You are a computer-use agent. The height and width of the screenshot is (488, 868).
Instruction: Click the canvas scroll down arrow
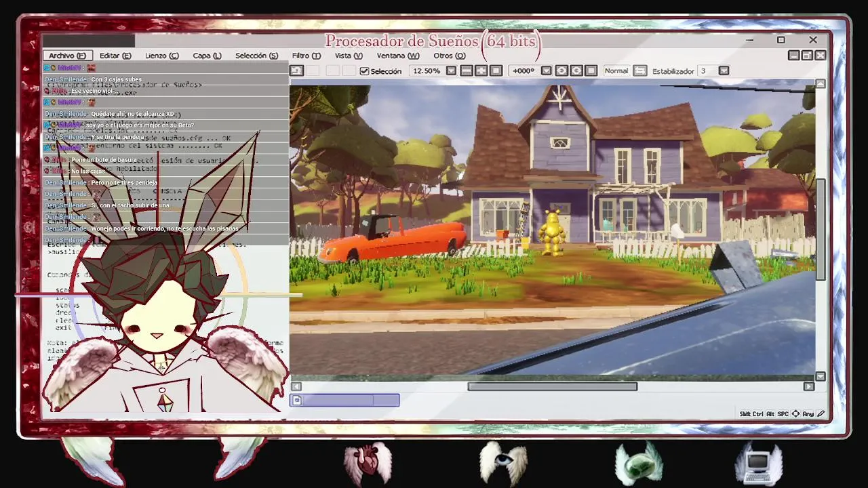pyautogui.click(x=821, y=376)
